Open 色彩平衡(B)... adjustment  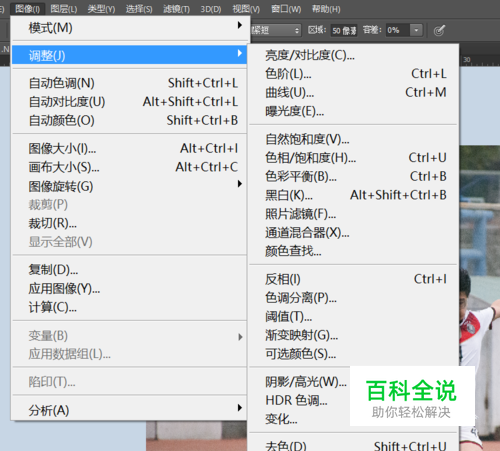[x=353, y=176]
